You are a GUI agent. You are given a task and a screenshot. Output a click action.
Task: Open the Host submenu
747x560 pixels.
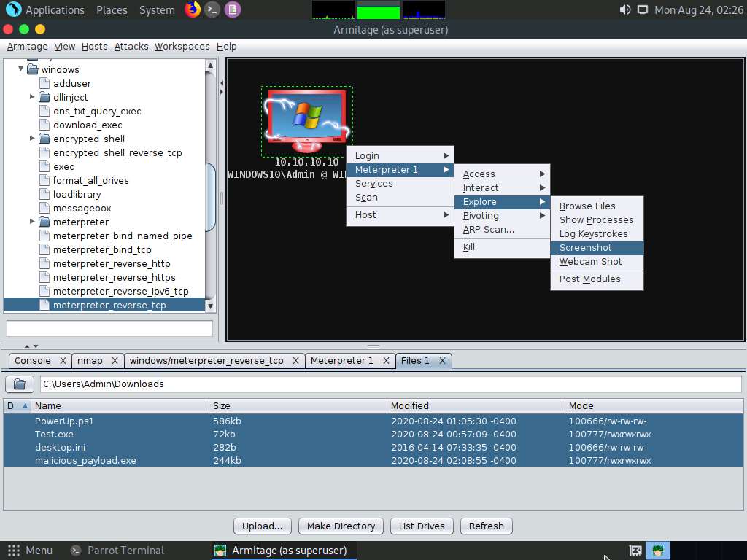coord(400,215)
